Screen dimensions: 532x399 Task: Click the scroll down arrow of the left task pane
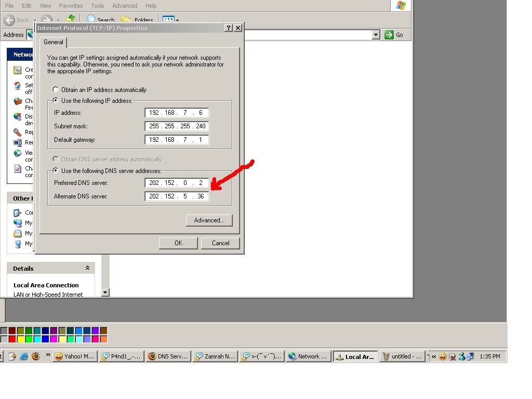tap(105, 292)
